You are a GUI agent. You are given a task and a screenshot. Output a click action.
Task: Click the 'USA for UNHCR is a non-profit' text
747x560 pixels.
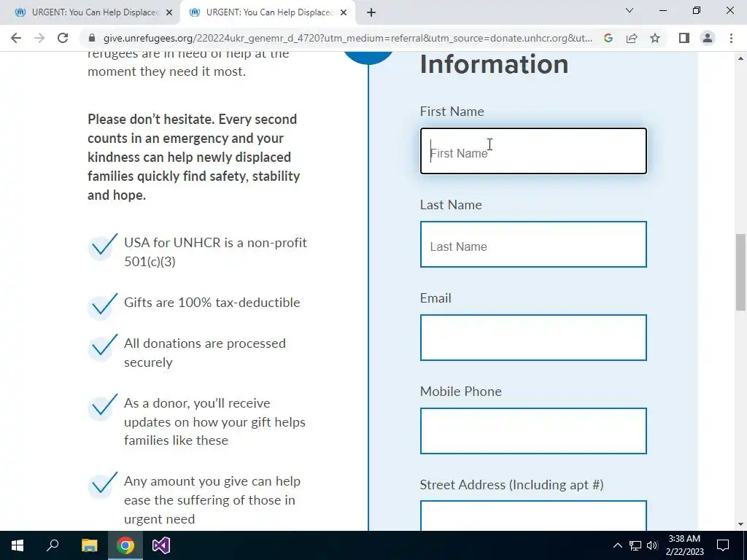[x=215, y=252]
